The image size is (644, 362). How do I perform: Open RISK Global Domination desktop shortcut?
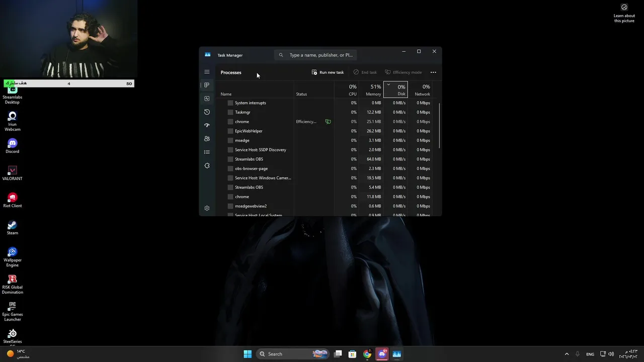[13, 284]
